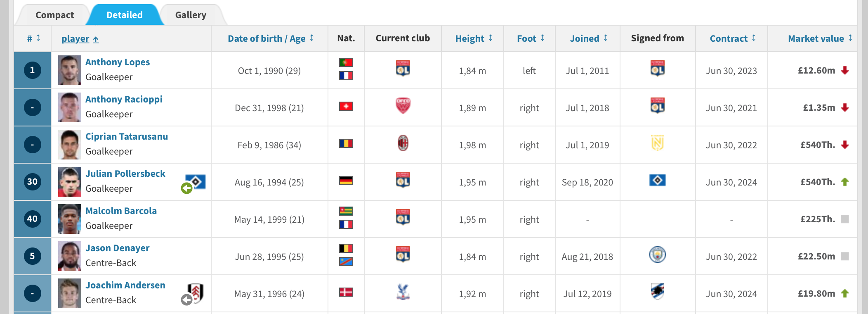Switch to the Gallery tab

click(x=191, y=15)
